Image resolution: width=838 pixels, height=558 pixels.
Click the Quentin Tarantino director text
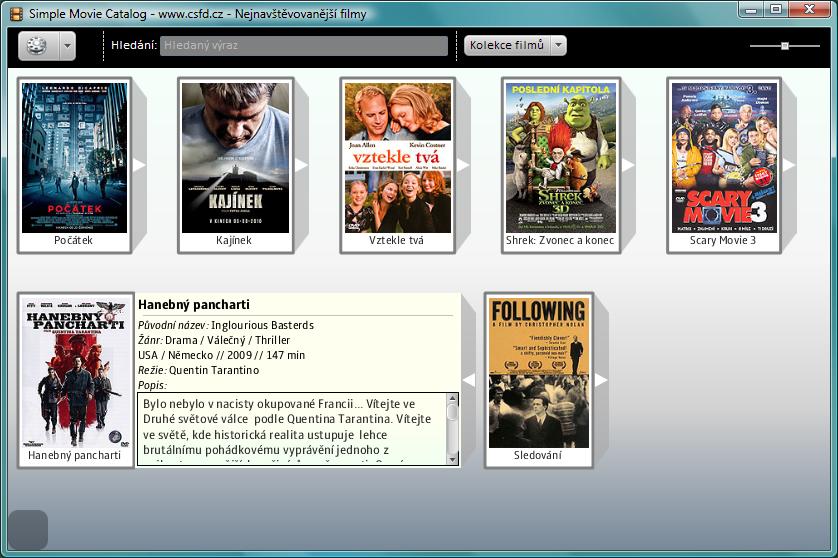point(214,370)
